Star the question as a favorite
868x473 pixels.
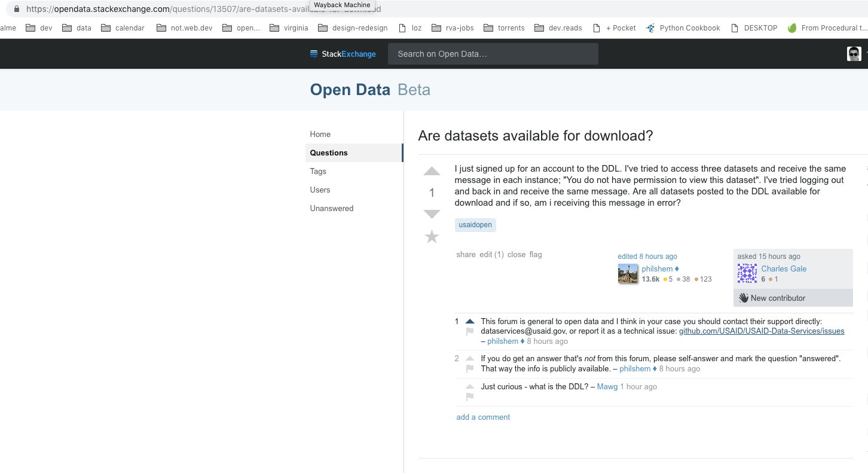click(x=432, y=237)
